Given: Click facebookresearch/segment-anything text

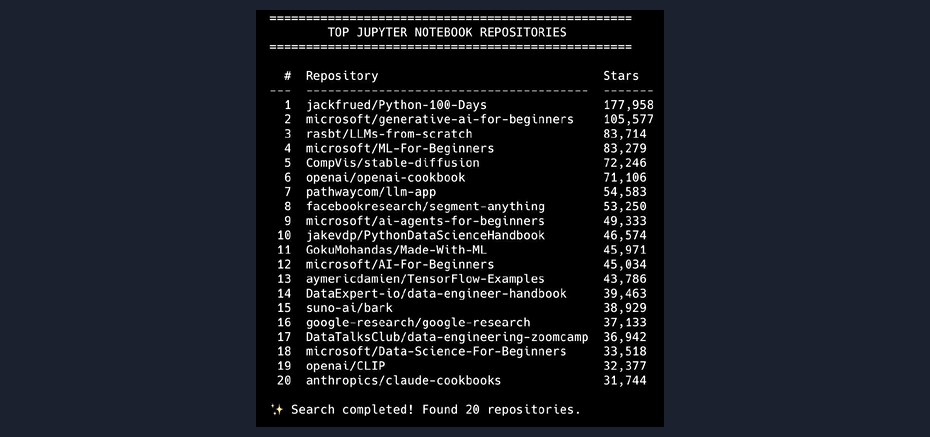Looking at the screenshot, I should (425, 206).
